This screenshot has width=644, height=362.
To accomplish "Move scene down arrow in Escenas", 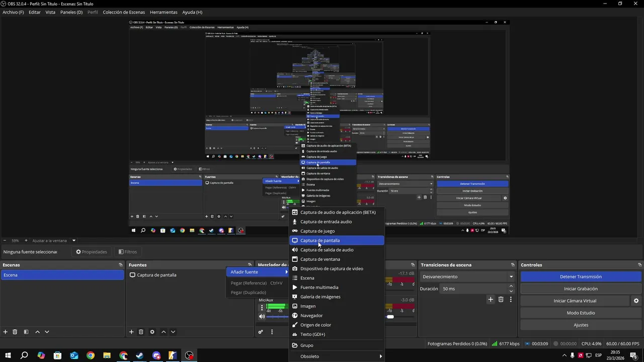I will point(47,332).
